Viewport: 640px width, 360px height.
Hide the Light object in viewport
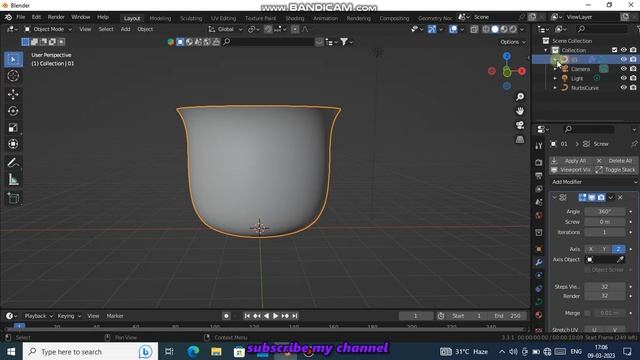(624, 78)
